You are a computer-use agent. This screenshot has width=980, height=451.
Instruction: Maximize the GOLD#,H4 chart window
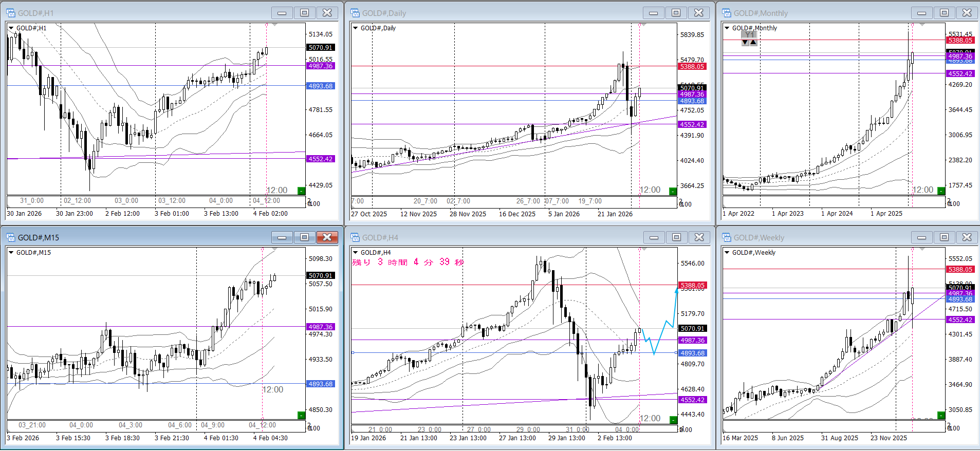[676, 237]
